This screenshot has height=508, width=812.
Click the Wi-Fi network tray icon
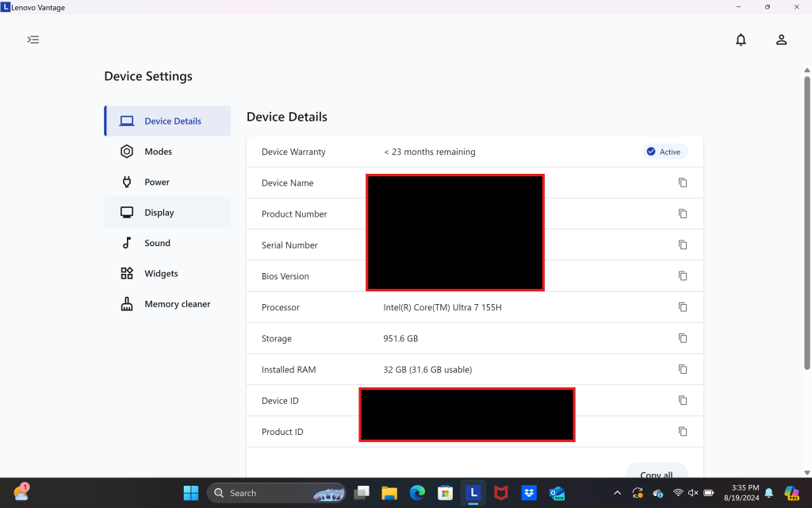pyautogui.click(x=678, y=493)
